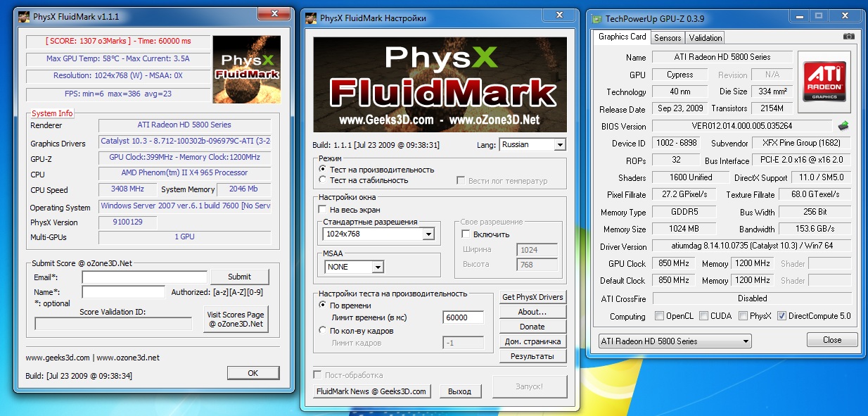868x416 pixels.
Task: Choose the По кол-ву кадров option
Action: click(x=323, y=330)
